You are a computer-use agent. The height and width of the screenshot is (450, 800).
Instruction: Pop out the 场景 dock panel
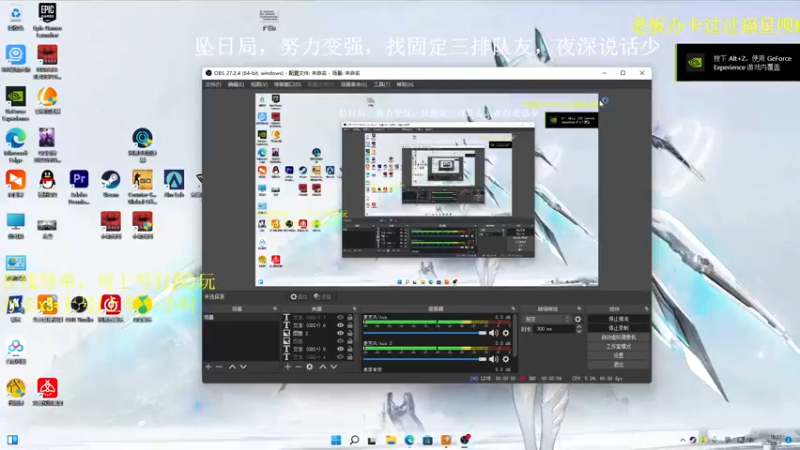click(275, 309)
